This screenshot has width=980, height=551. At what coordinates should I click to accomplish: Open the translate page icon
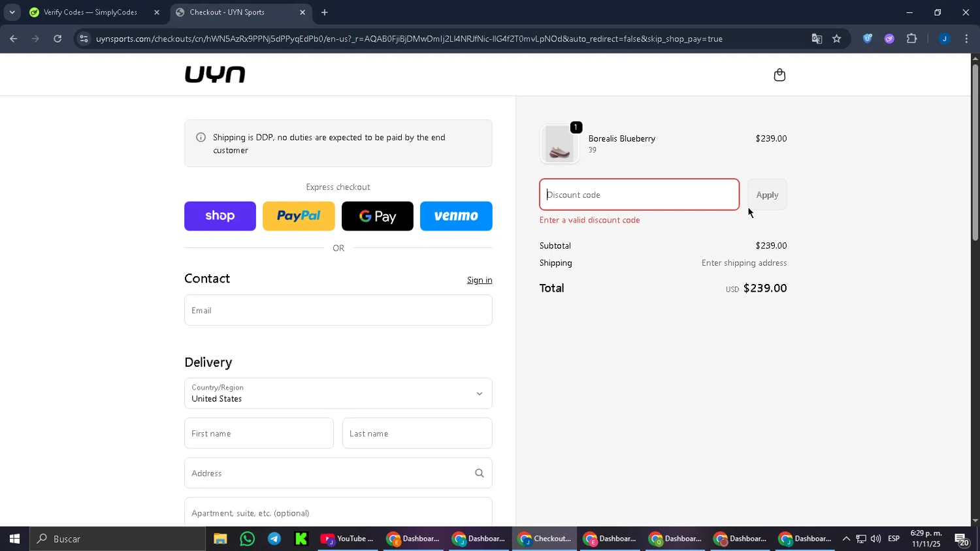[x=817, y=39]
